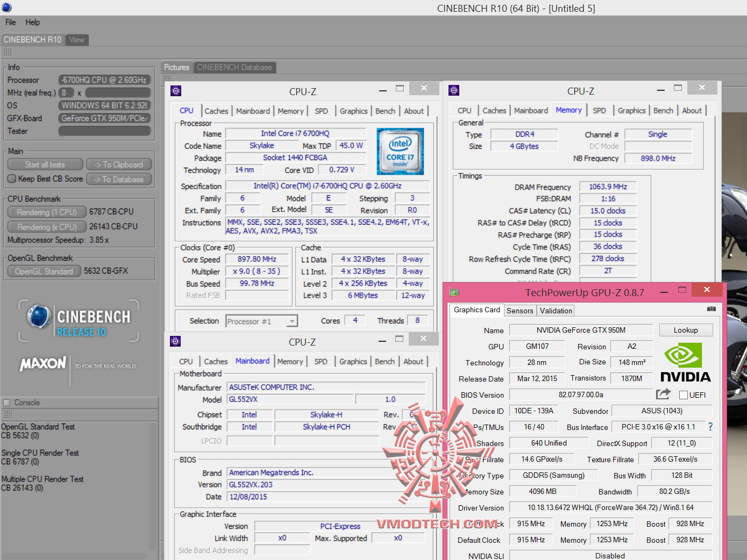
Task: Click the "82.07.97.00.0a" BIOS version value
Action: tap(581, 394)
